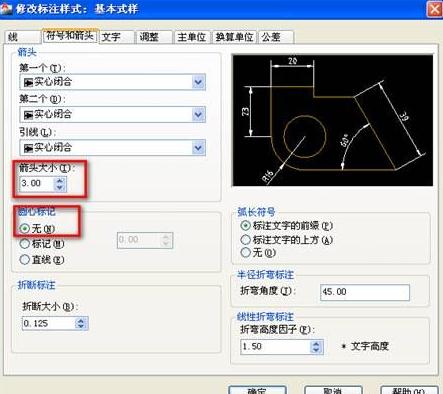443x394 pixels.
Task: Click the dimension preview image
Action: 333,120
